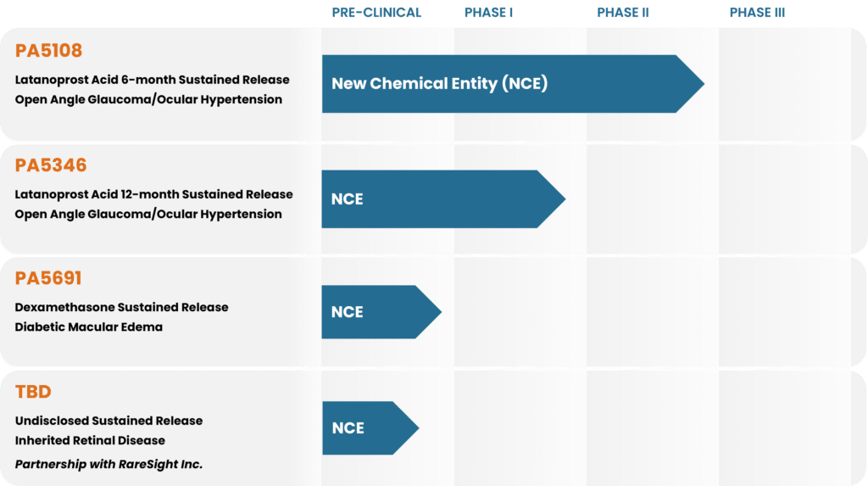The height and width of the screenshot is (486, 868).
Task: Click the New Chemical Entity (NCE) progress bar
Action: coord(509,83)
